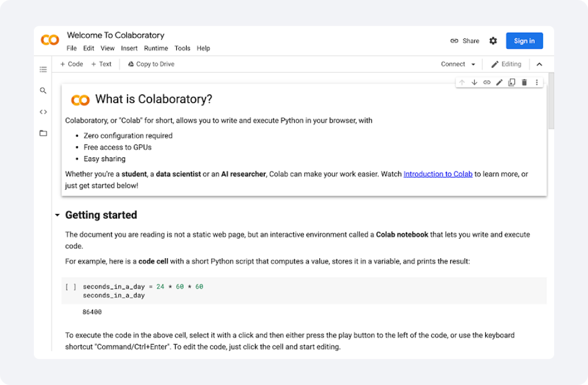Click the Zero configuration required bullet
Screen dimensions: 588x385
[128, 136]
